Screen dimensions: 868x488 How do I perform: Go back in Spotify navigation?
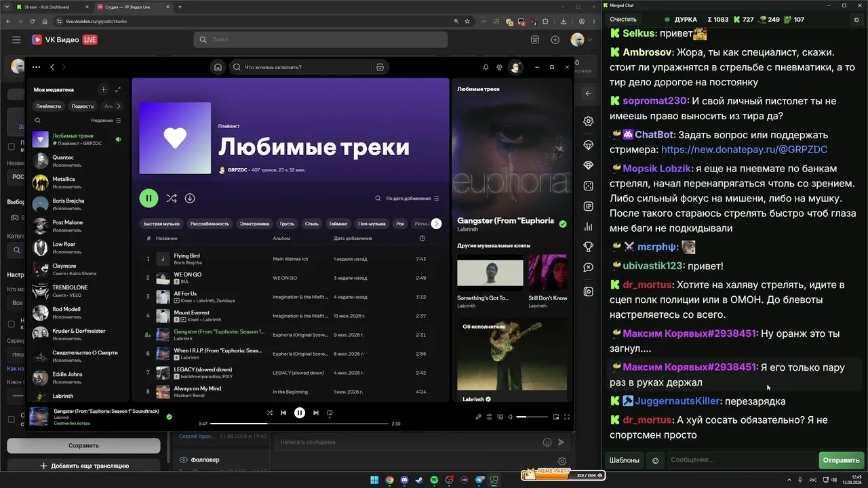click(x=52, y=67)
